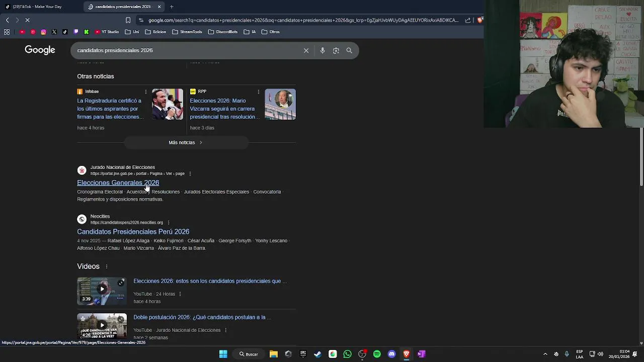Open the RPP Mario Vizcarra news article
Screen dimensions: 644x362
224,109
